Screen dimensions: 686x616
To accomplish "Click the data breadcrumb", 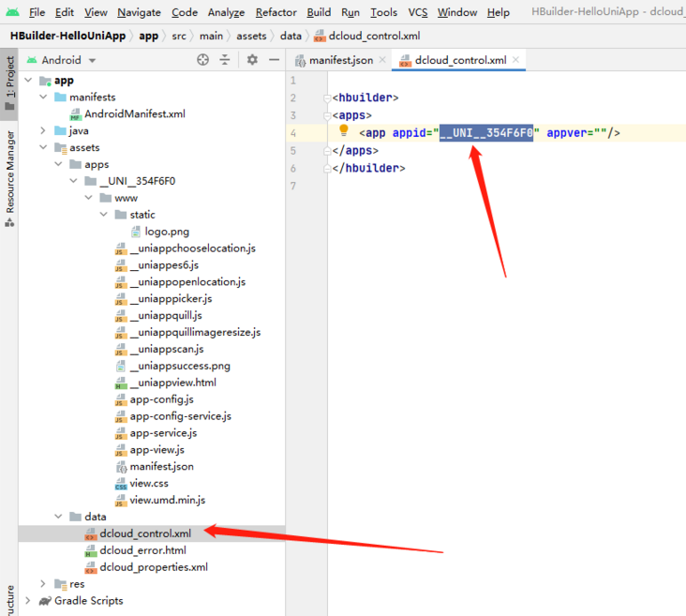I will click(x=291, y=36).
